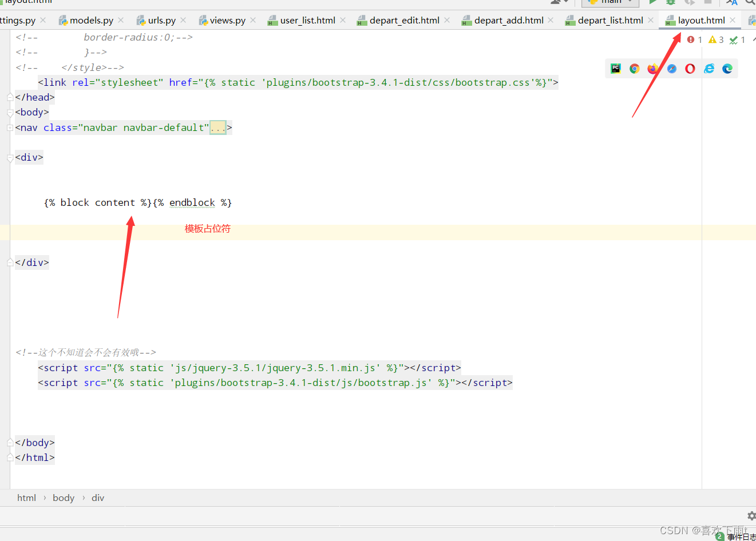
Task: Click the jquery-3.5.1.min.js script line
Action: point(250,368)
